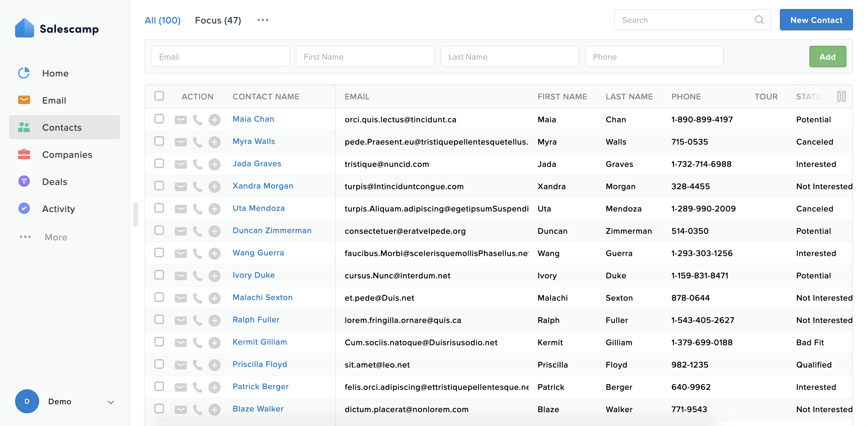This screenshot has height=426, width=868.
Task: Click the First Name input field
Action: point(365,57)
